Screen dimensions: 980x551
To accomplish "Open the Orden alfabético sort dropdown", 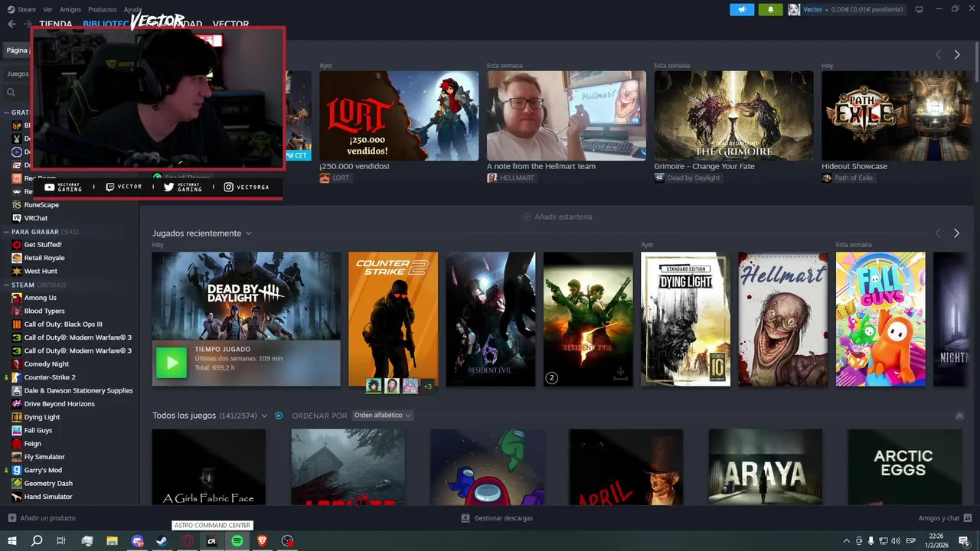I will point(382,416).
